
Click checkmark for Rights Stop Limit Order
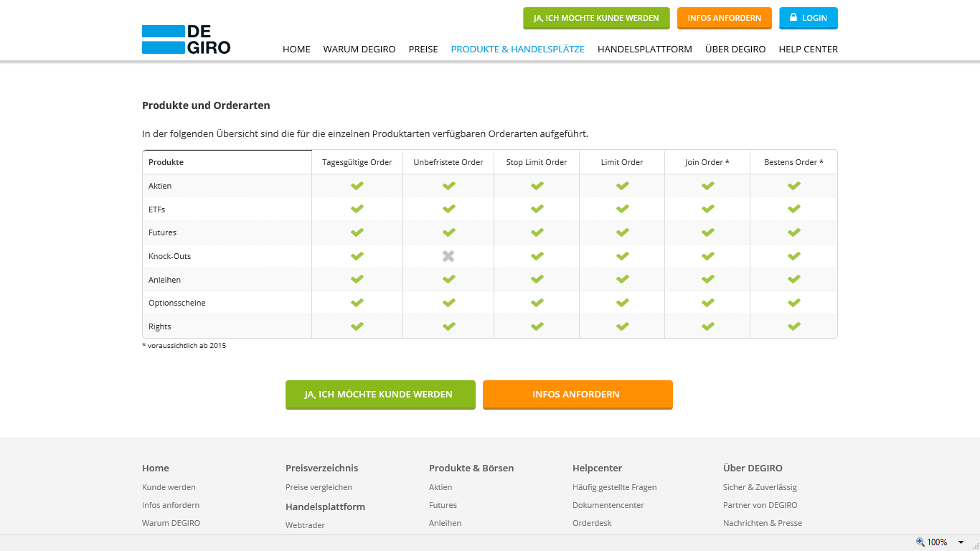pyautogui.click(x=537, y=326)
